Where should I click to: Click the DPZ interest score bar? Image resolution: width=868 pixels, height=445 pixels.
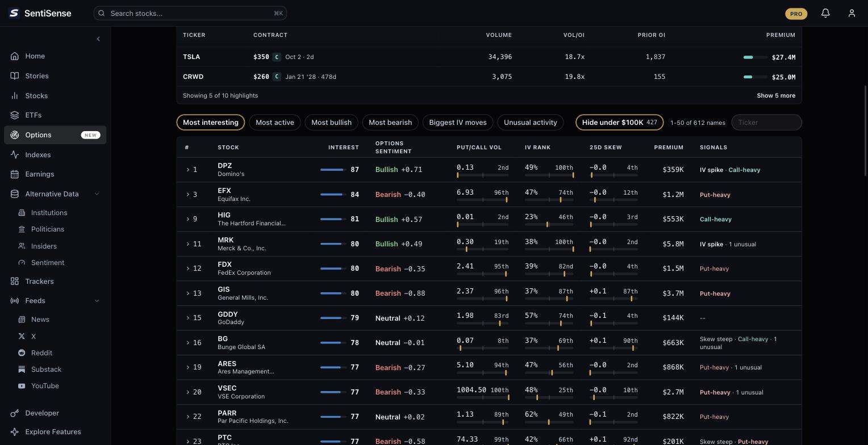point(333,170)
